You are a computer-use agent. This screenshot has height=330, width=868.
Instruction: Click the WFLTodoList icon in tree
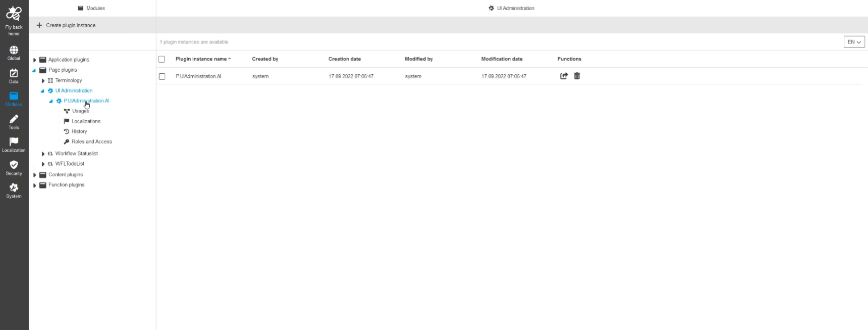[50, 164]
